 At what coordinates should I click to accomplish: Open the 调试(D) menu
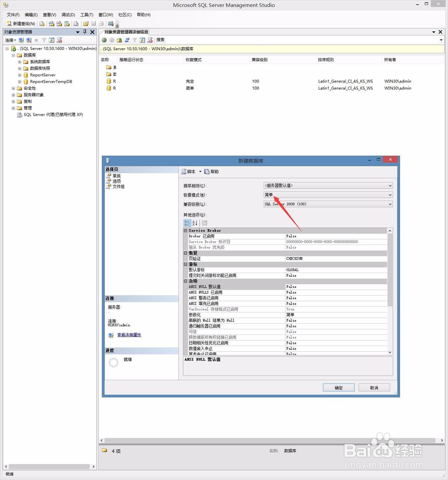[68, 15]
